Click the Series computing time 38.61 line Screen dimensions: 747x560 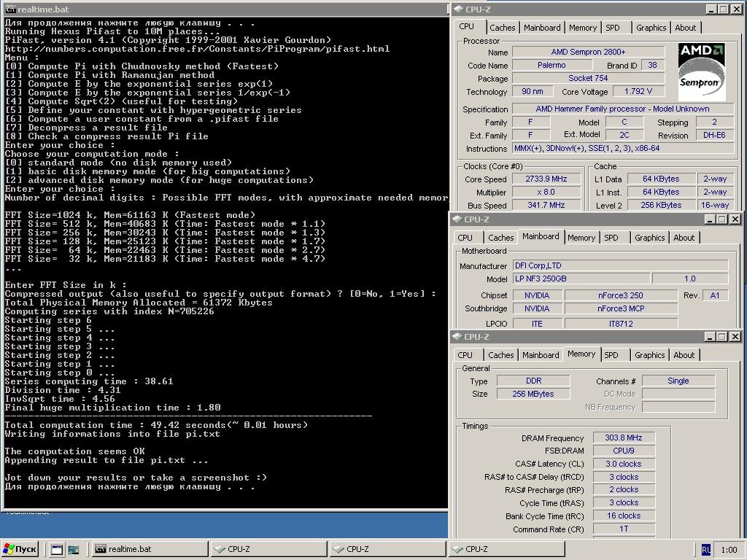coord(89,381)
